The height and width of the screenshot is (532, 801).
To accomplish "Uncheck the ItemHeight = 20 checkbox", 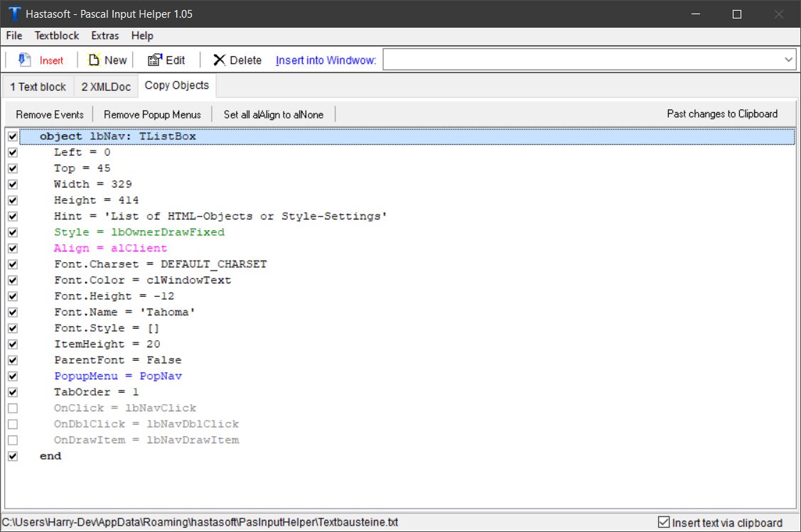I will 13,344.
